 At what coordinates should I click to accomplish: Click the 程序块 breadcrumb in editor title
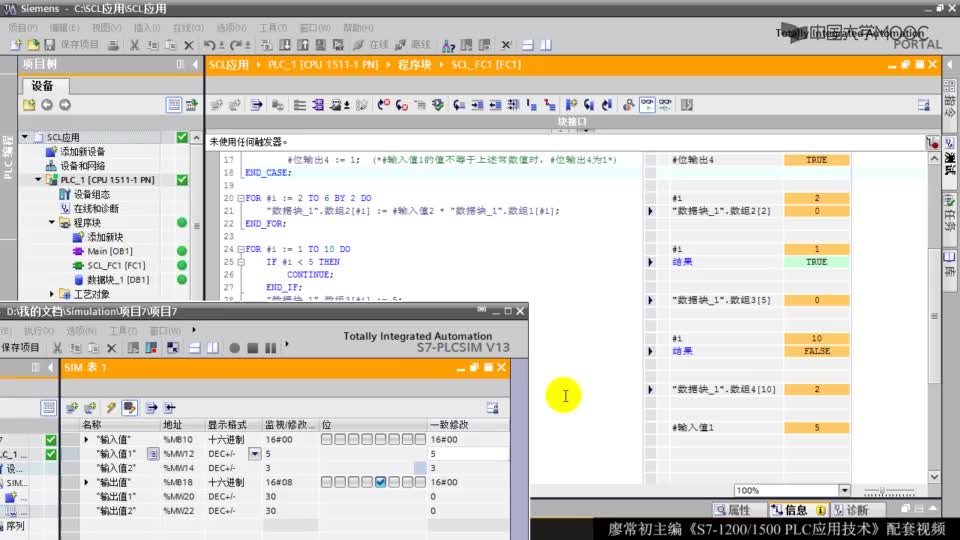click(x=414, y=65)
